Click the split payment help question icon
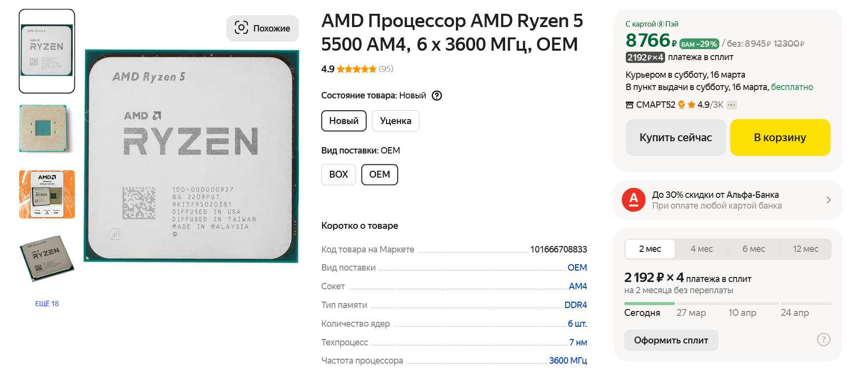This screenshot has width=868, height=372. pyautogui.click(x=823, y=340)
